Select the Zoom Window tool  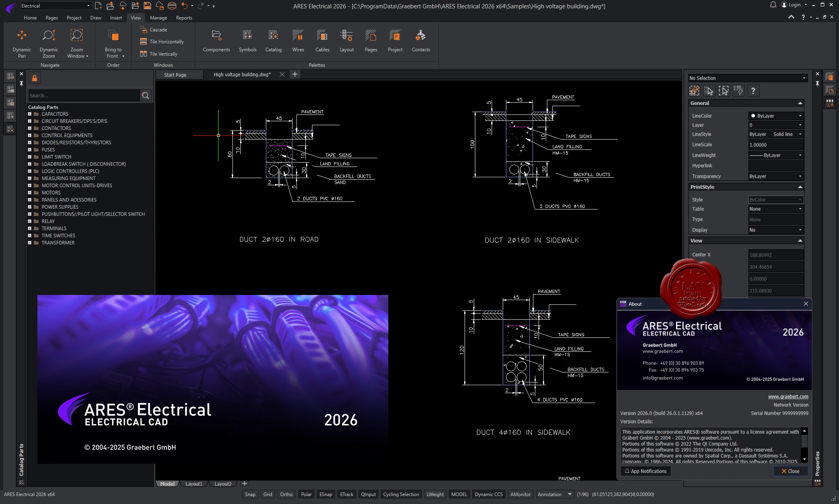click(77, 43)
